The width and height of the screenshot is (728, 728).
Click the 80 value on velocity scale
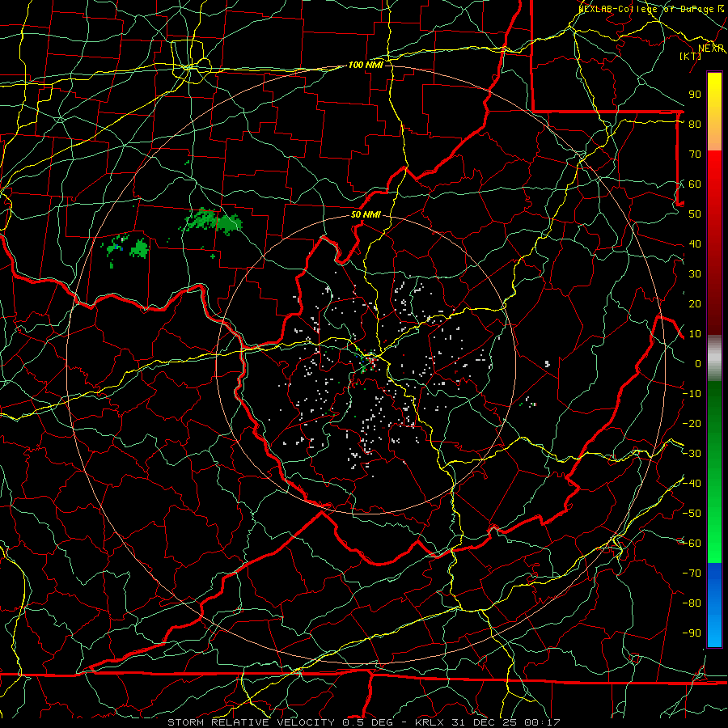[695, 124]
